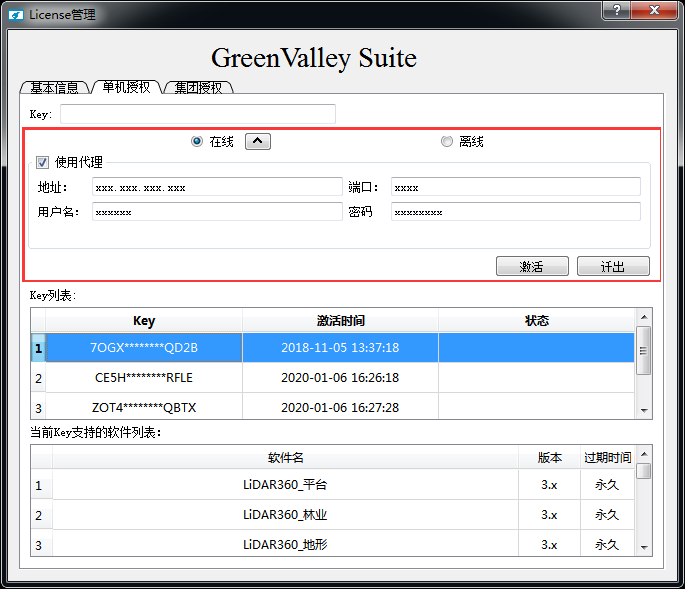This screenshot has width=685, height=589.
Task: Click software list scroll-down arrow
Action: click(x=644, y=547)
